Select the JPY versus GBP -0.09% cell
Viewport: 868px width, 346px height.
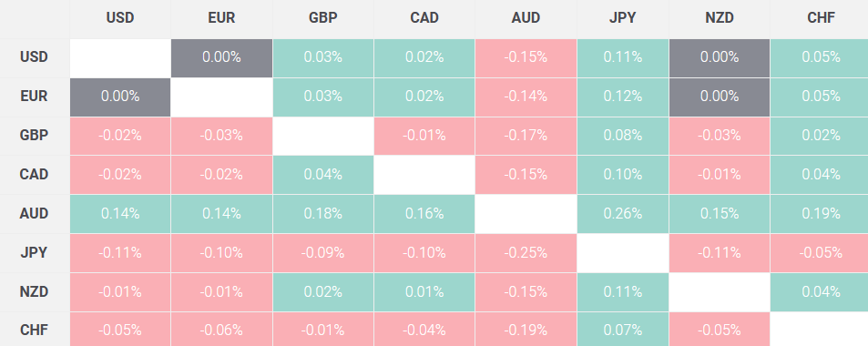point(323,253)
